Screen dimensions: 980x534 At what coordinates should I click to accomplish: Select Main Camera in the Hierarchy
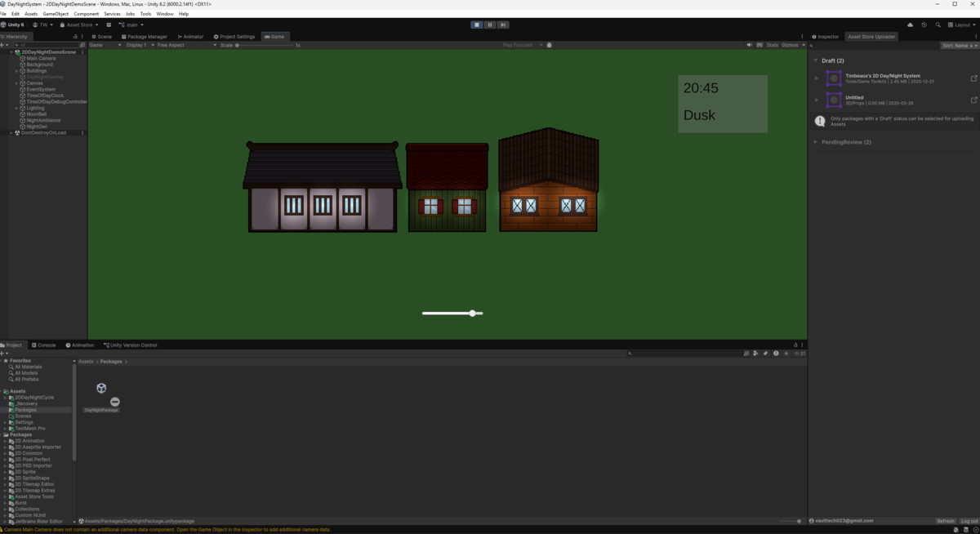click(x=41, y=59)
